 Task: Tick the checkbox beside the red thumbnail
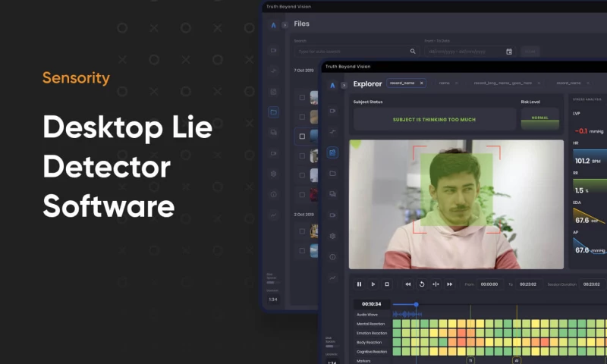click(302, 195)
